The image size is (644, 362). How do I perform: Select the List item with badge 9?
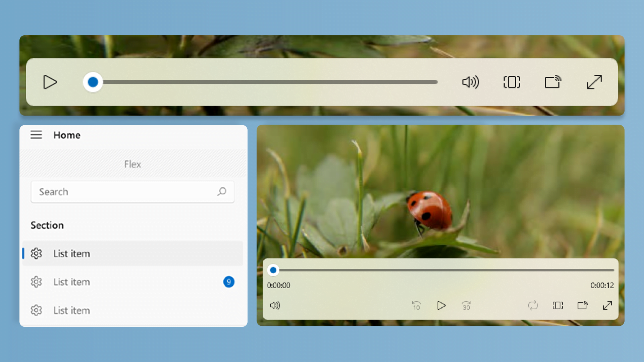point(133,282)
